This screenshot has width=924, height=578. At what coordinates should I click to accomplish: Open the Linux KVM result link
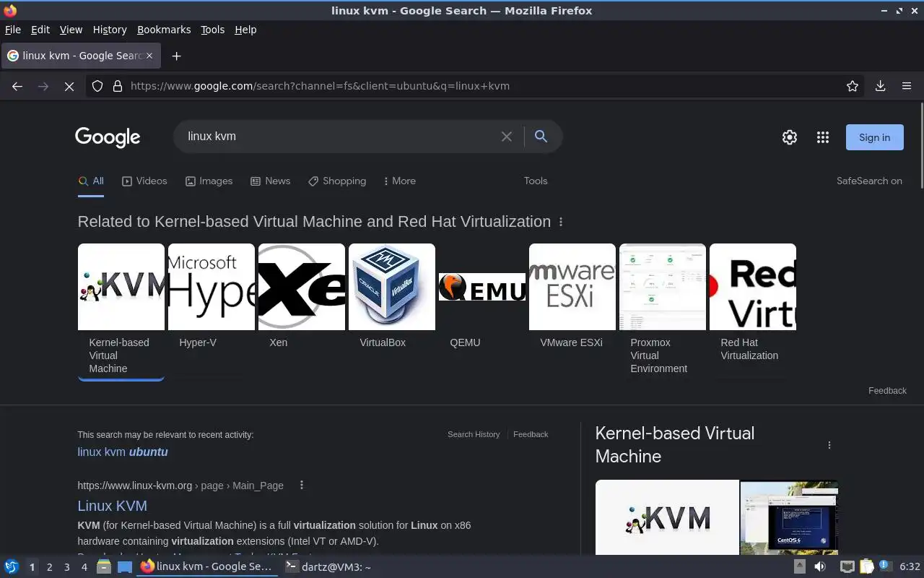click(113, 506)
